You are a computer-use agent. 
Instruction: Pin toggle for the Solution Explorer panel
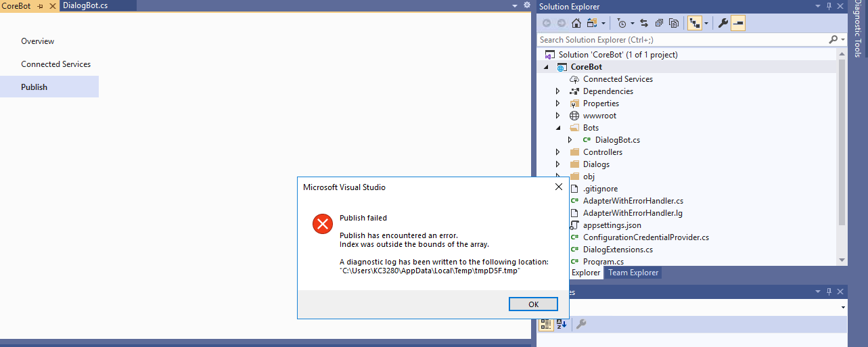tap(829, 6)
